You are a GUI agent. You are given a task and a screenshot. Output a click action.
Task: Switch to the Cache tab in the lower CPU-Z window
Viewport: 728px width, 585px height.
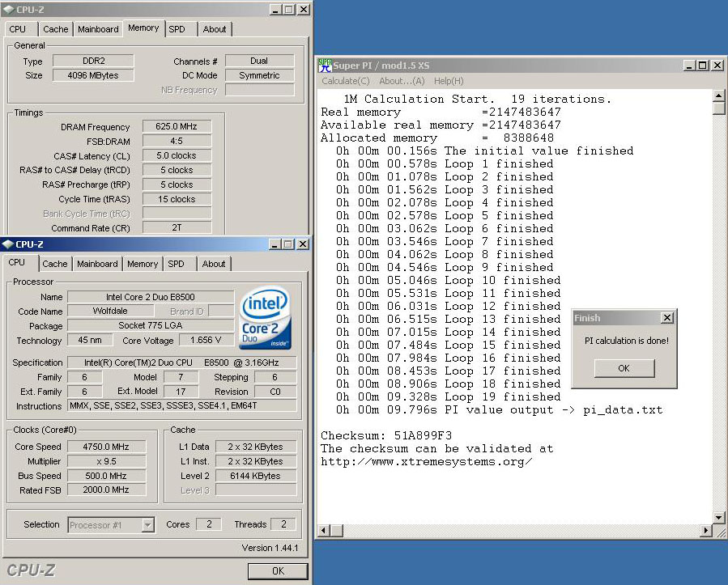pyautogui.click(x=55, y=264)
